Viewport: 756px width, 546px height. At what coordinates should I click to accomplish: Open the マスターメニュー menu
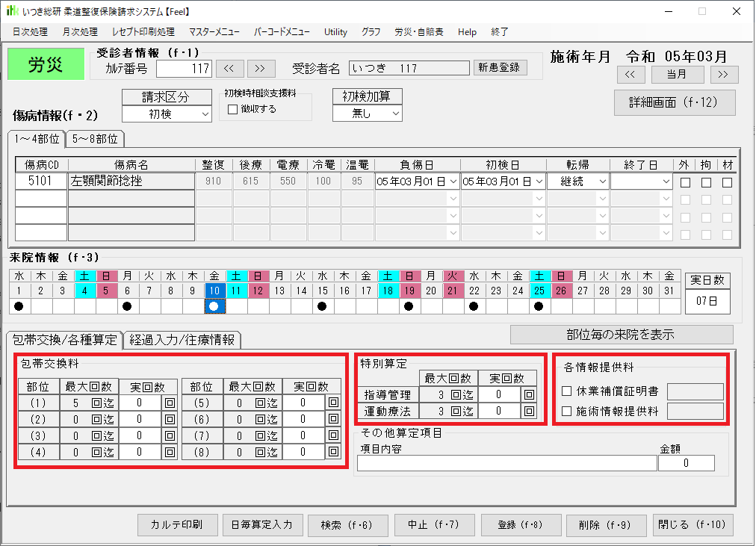coord(214,32)
